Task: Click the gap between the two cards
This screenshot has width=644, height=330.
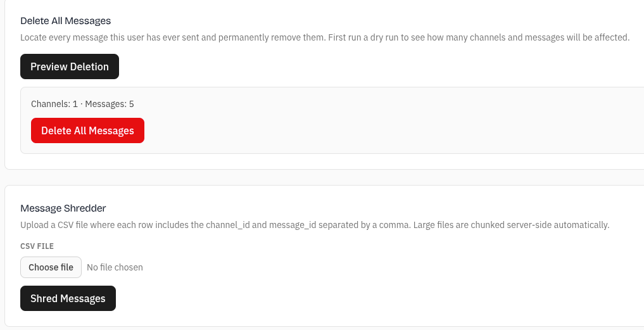Action: (317, 177)
